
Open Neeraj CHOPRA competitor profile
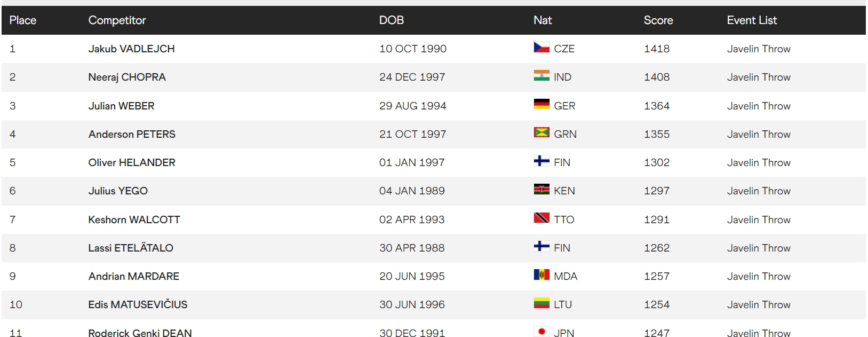[x=127, y=77]
